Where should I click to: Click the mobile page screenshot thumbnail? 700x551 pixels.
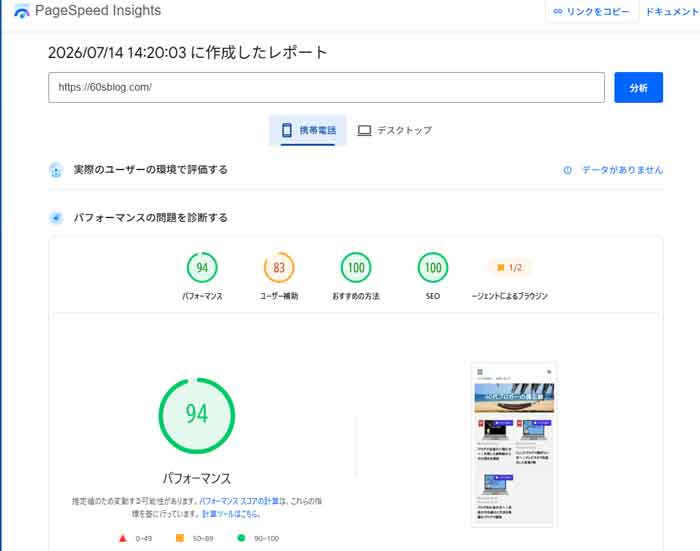click(x=514, y=445)
